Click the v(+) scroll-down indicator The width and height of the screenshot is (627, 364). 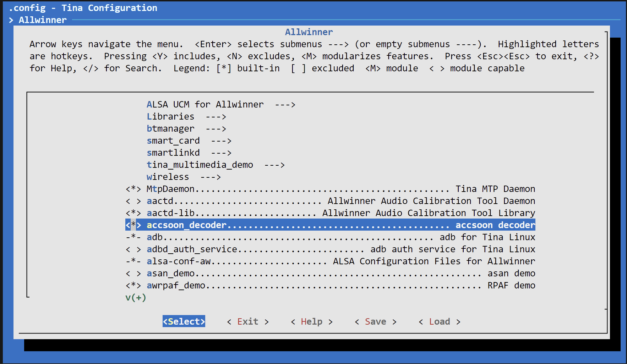[136, 298]
